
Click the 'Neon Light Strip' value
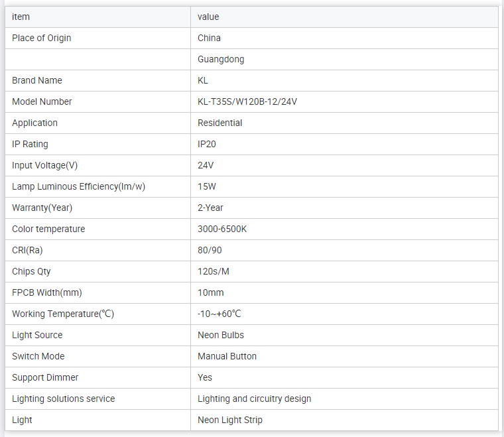pyautogui.click(x=230, y=420)
